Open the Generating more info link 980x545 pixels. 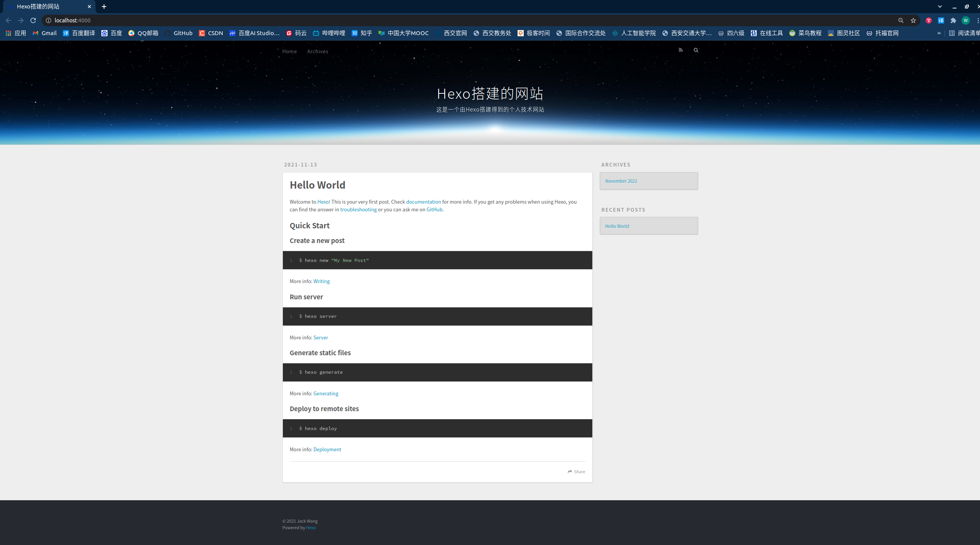(326, 393)
